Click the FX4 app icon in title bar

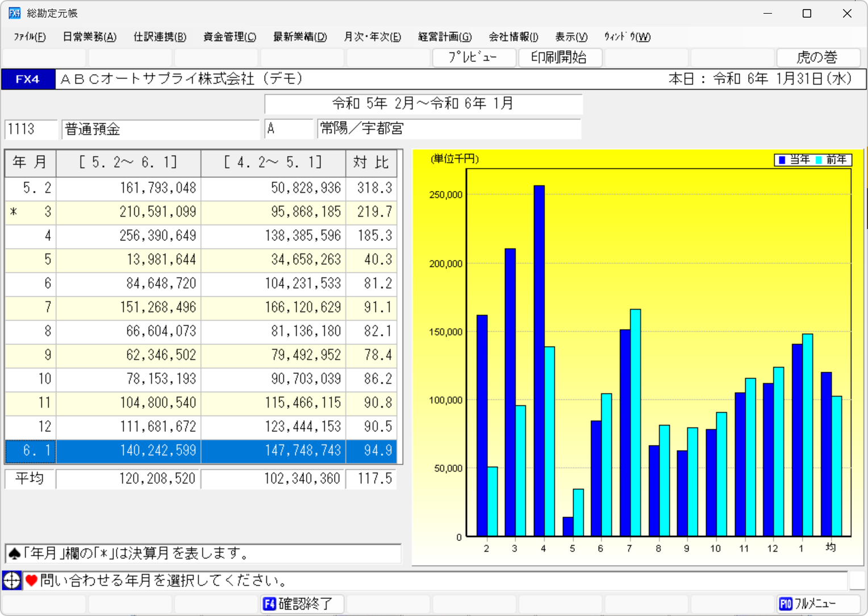coord(14,13)
